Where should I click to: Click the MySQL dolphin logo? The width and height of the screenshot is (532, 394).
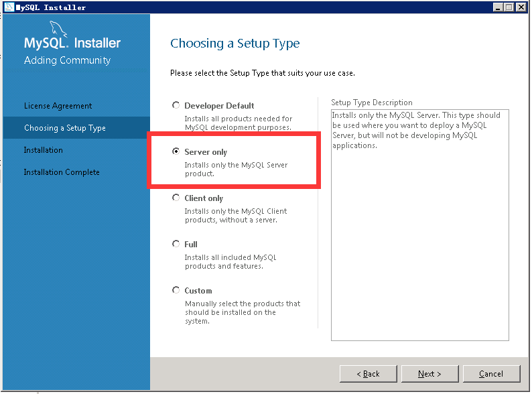58,29
